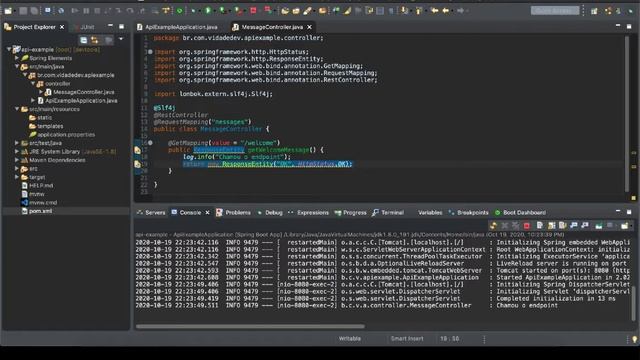This screenshot has width=640, height=360.
Task: Expand Spring Elements node
Action: (x=17, y=58)
